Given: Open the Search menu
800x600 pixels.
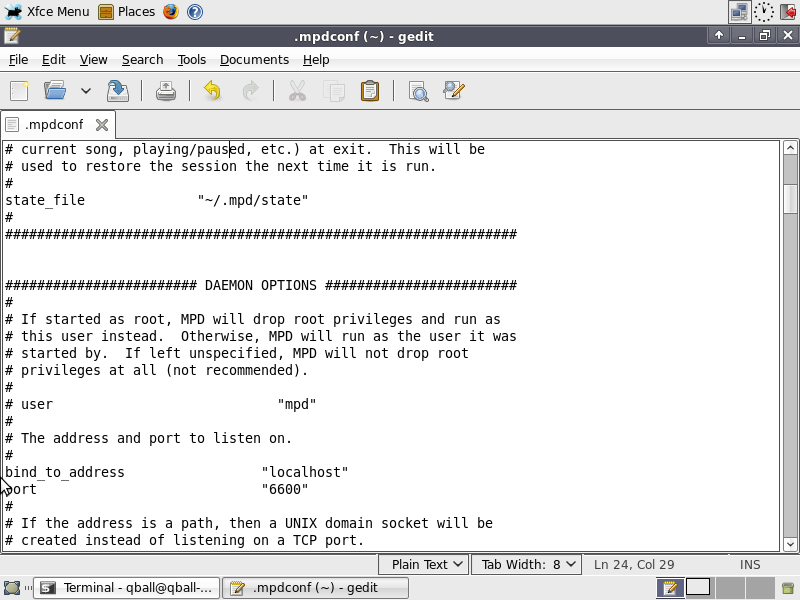Looking at the screenshot, I should coord(142,60).
